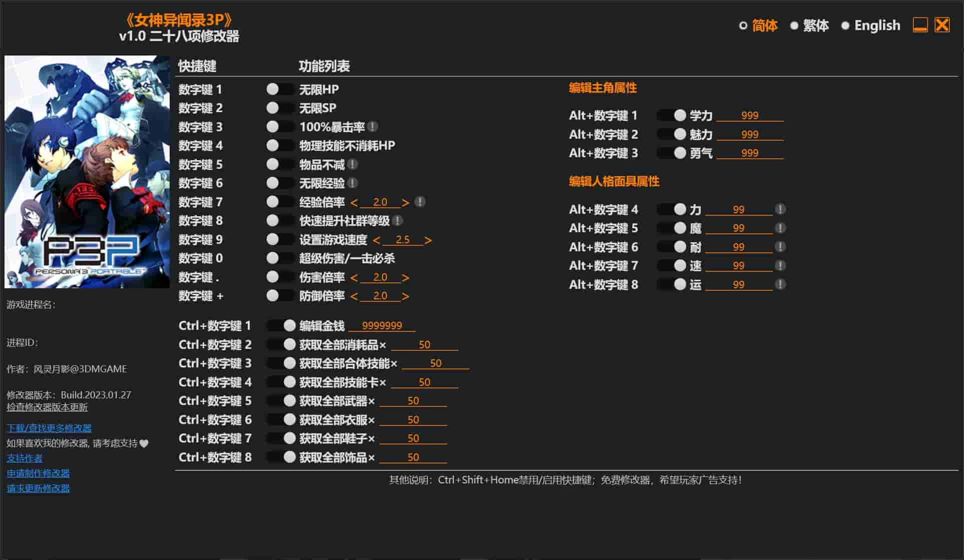Click 检查修改器版本更新 link

tap(47, 407)
